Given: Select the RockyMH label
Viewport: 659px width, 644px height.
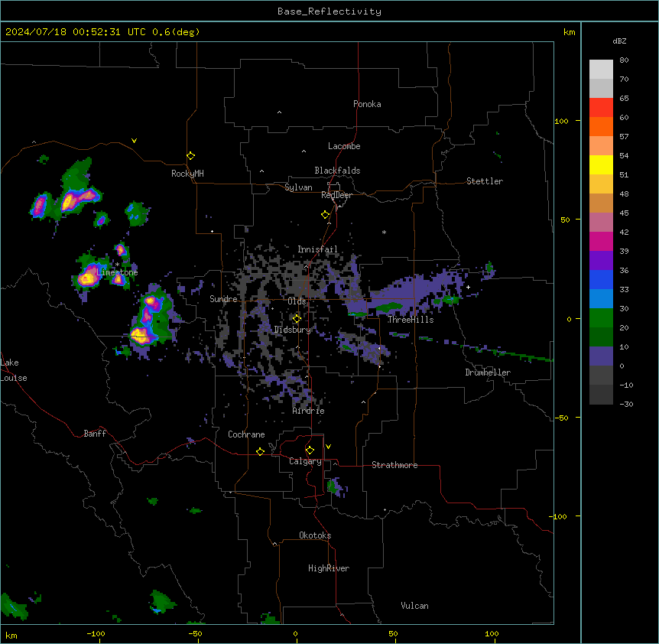Looking at the screenshot, I should coord(187,174).
